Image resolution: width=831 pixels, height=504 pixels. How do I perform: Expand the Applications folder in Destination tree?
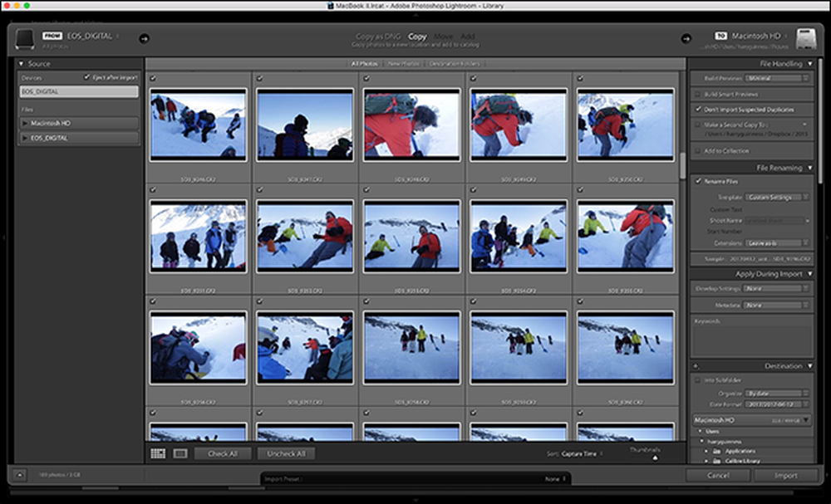[706, 451]
